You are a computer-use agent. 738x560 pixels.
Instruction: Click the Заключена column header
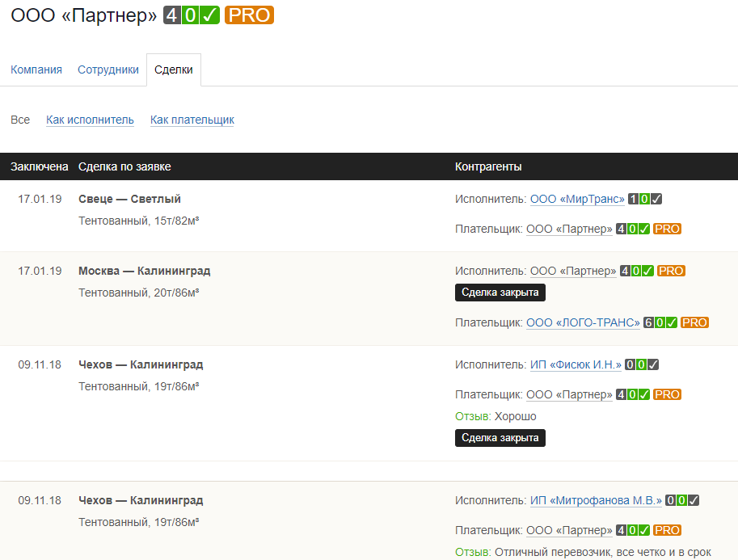tap(39, 166)
